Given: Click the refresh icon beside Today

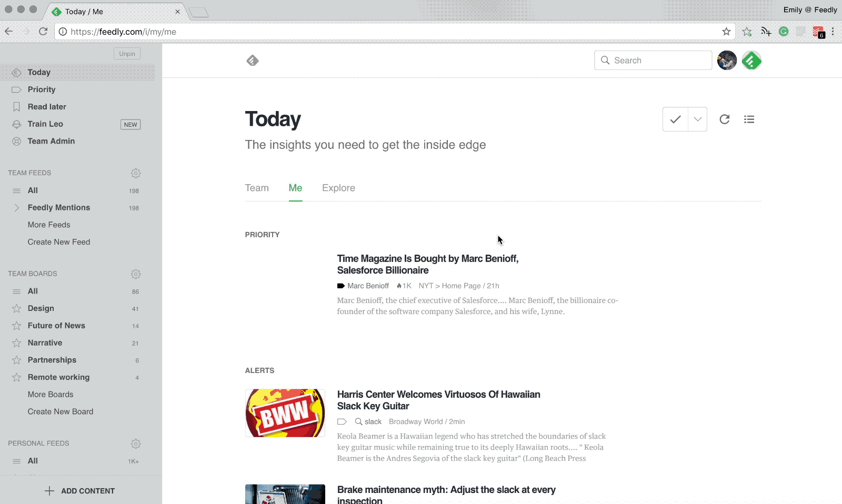Looking at the screenshot, I should tap(725, 119).
